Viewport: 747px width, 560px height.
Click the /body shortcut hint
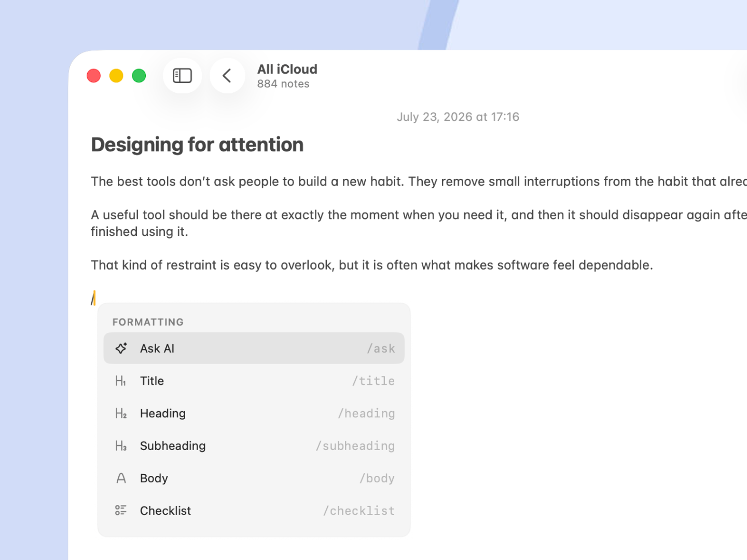[x=378, y=479]
